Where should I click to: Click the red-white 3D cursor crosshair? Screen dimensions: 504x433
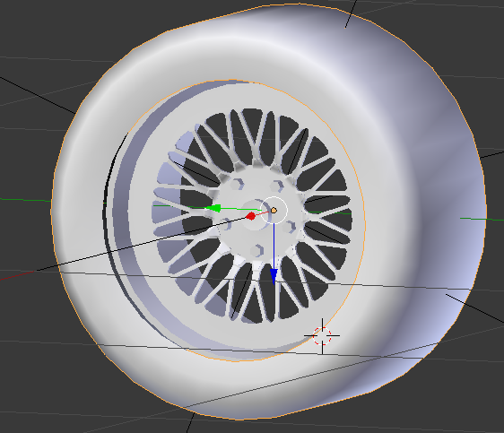coord(322,335)
